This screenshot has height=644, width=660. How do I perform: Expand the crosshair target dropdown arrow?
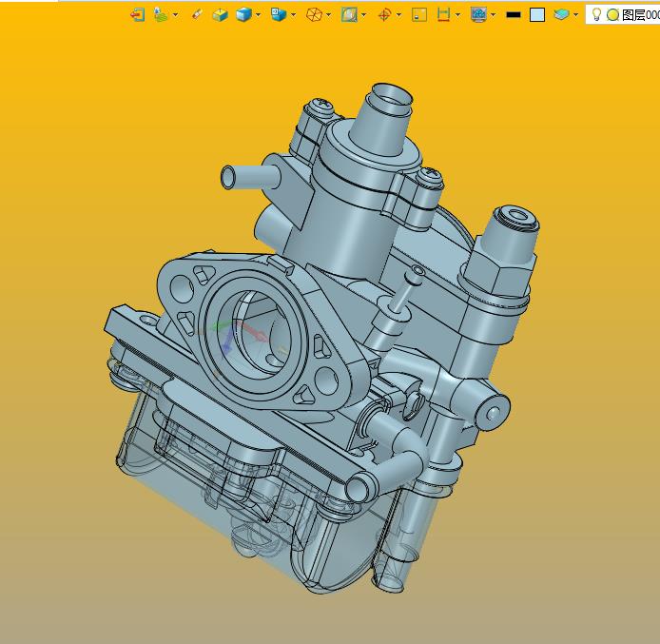pyautogui.click(x=398, y=15)
